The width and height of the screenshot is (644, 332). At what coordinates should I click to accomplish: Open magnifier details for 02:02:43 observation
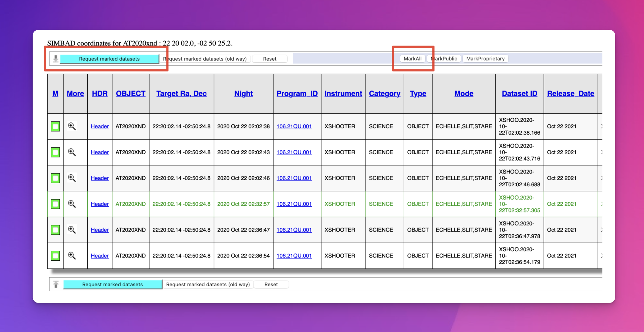tap(72, 152)
